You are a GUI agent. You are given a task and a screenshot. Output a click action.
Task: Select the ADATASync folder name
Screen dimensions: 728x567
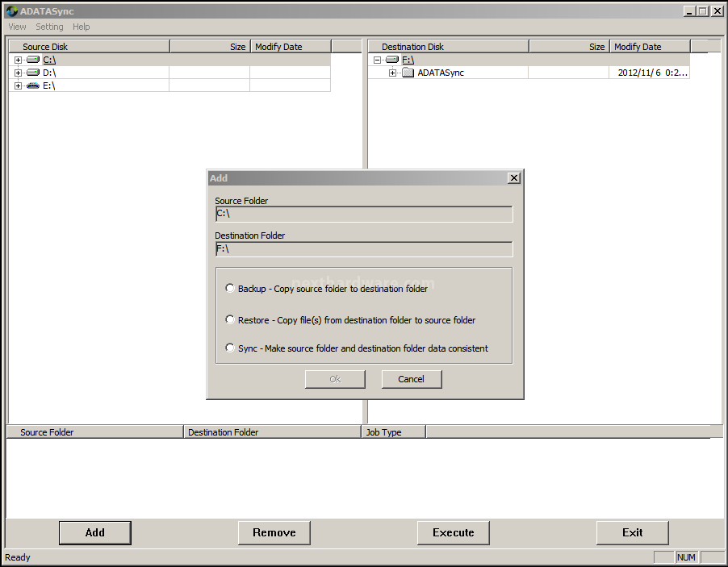click(x=441, y=73)
